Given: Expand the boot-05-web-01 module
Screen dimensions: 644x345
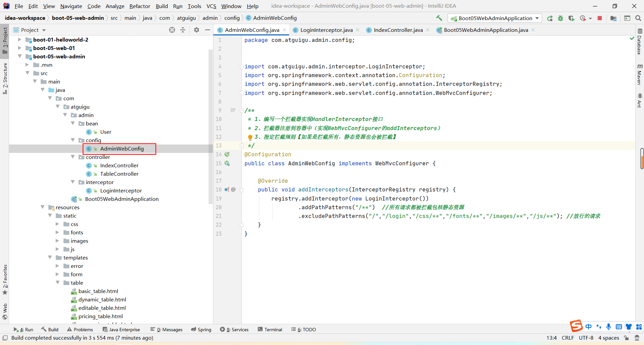Looking at the screenshot, I should [20, 48].
